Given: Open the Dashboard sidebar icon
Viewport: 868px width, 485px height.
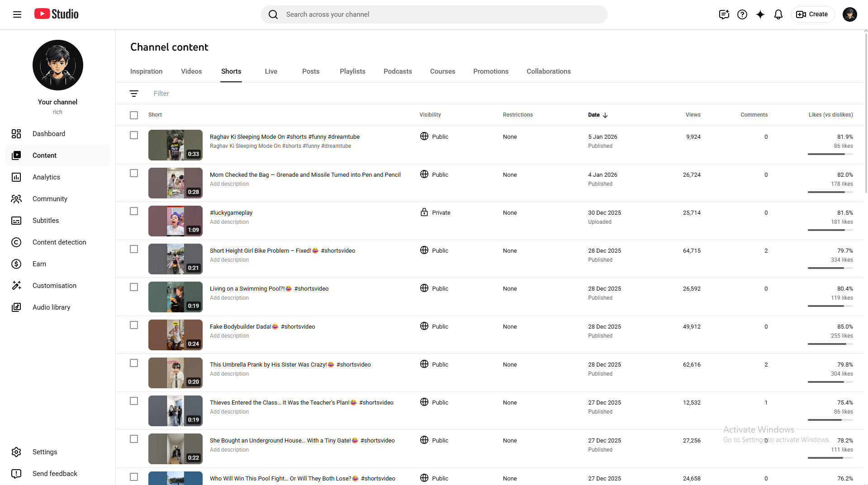Looking at the screenshot, I should pyautogui.click(x=16, y=134).
